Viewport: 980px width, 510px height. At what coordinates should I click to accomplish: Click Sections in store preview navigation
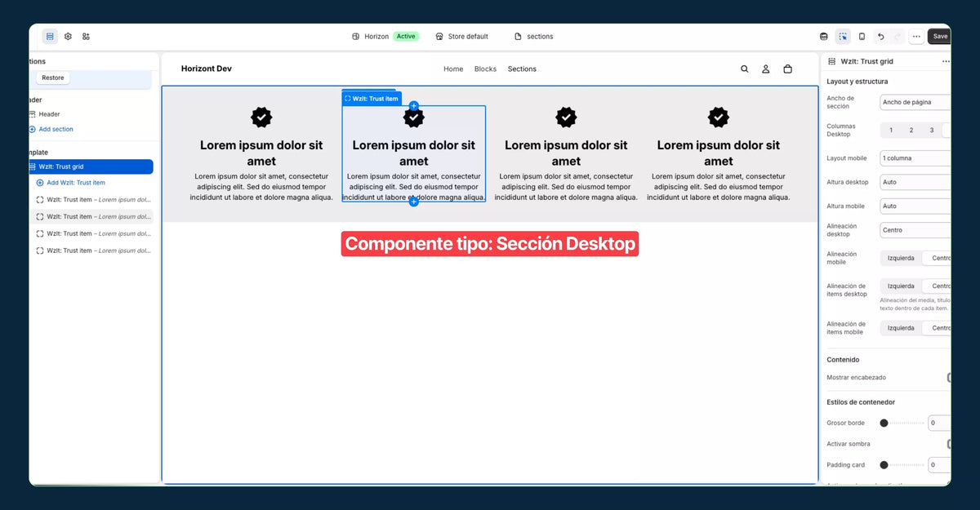coord(522,69)
